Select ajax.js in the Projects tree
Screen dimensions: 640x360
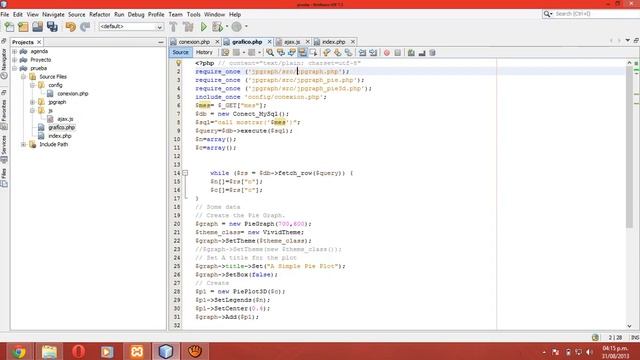pos(65,119)
